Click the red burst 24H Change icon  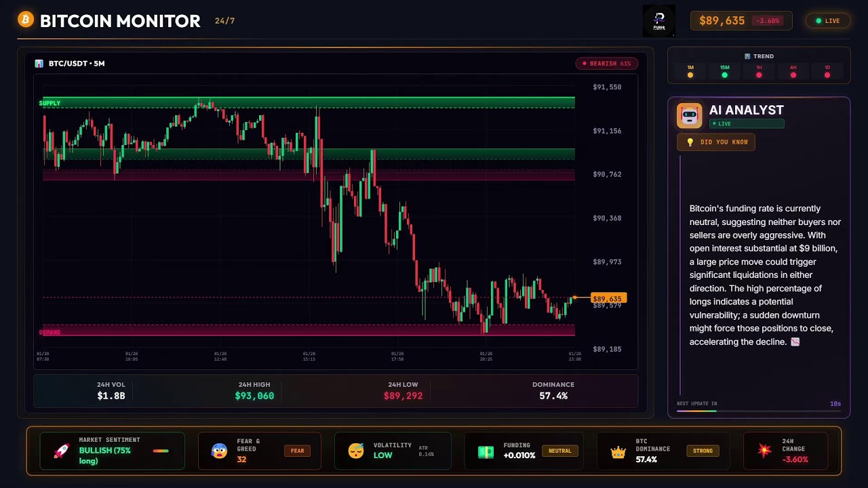click(765, 451)
